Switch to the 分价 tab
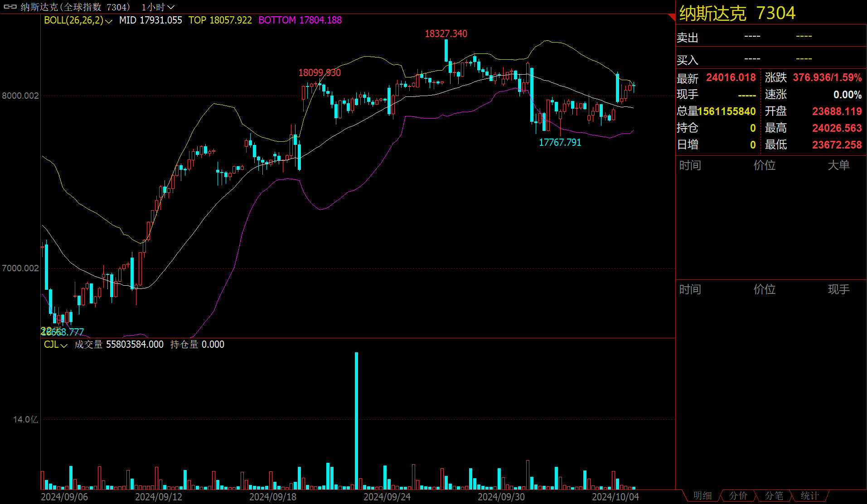This screenshot has height=504, width=867. (x=738, y=496)
